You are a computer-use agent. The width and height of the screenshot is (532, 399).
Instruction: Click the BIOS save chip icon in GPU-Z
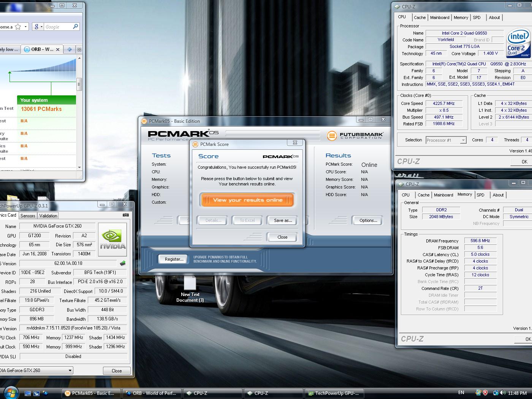click(122, 263)
